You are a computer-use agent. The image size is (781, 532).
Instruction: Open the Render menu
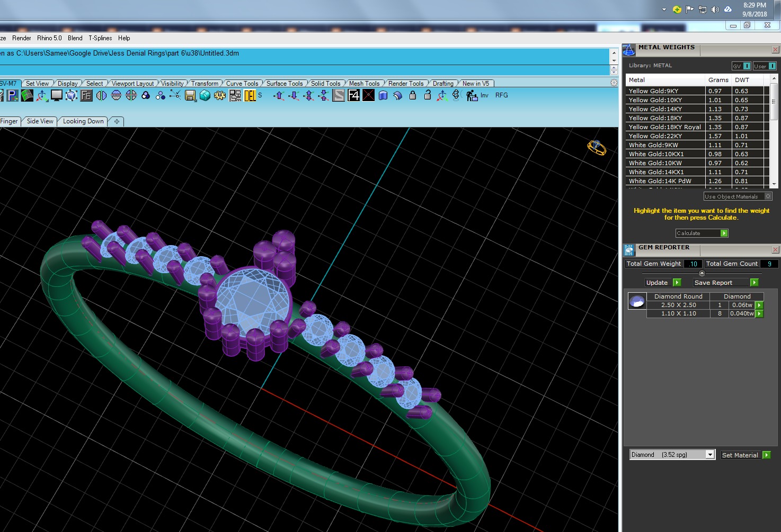22,38
